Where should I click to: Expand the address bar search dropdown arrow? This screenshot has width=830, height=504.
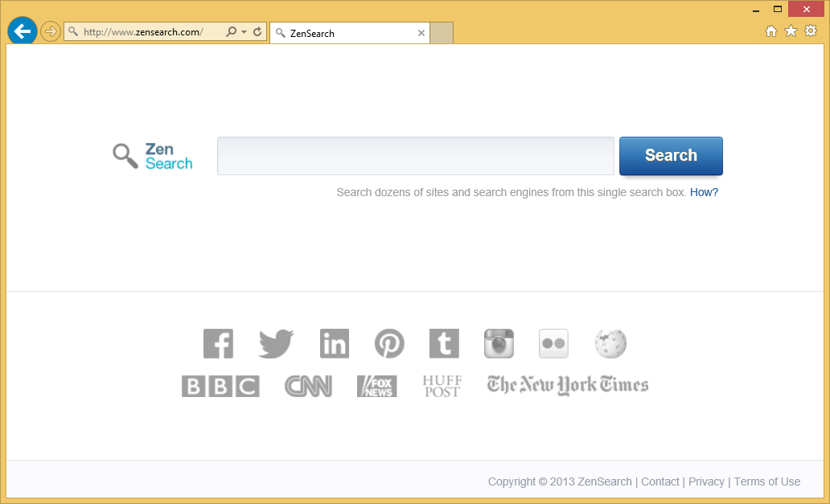244,32
